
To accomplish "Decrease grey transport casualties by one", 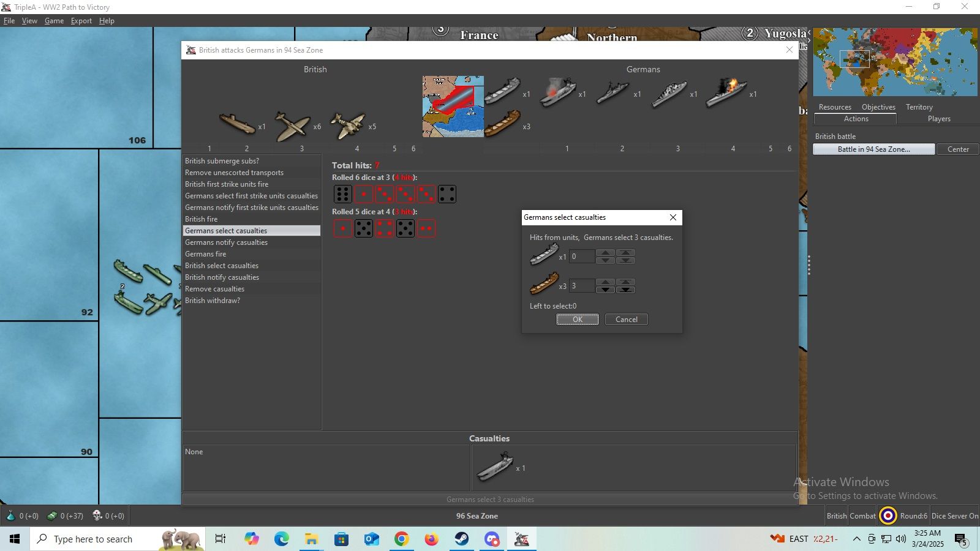I will click(605, 260).
